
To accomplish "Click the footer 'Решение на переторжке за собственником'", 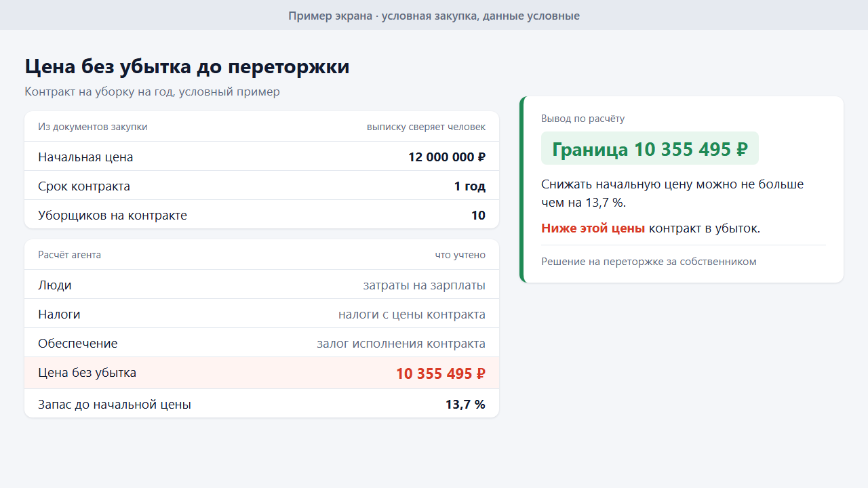I will click(x=649, y=262).
